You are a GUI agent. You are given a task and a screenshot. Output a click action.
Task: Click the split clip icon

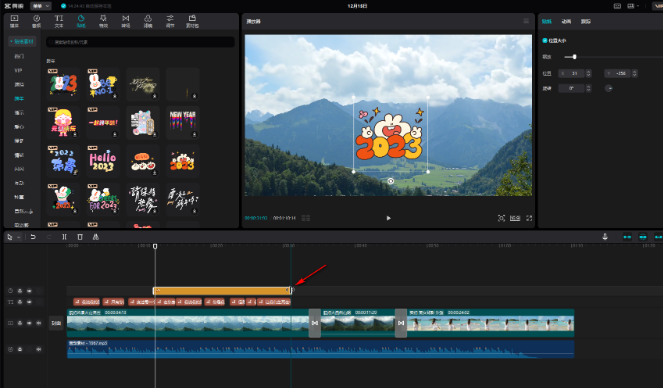(x=64, y=237)
